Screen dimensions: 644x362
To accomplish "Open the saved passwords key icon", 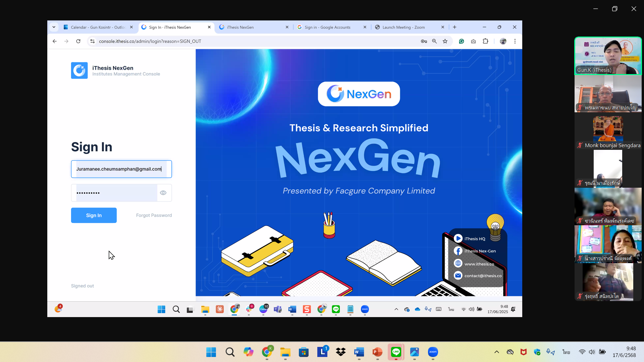I will [x=424, y=41].
